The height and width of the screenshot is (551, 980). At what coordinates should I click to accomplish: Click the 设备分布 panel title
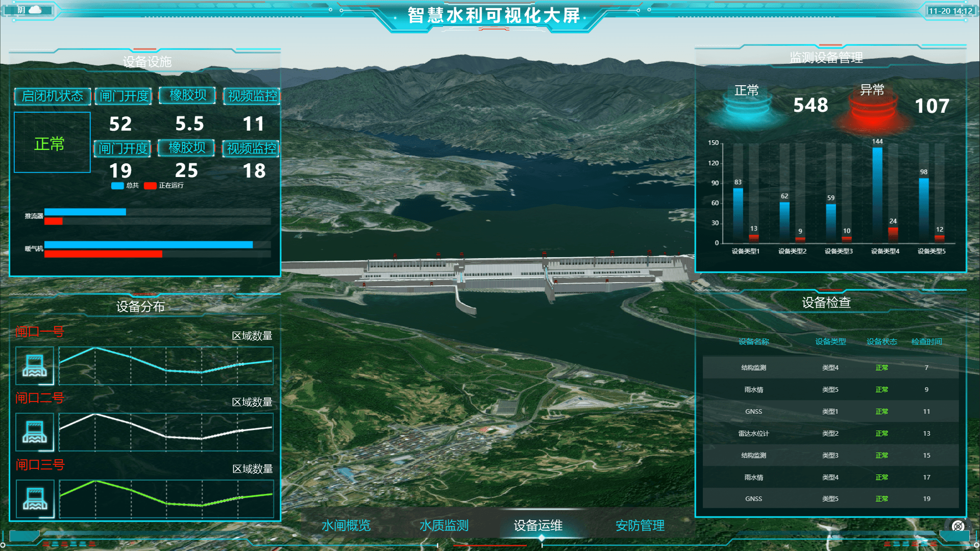point(140,307)
